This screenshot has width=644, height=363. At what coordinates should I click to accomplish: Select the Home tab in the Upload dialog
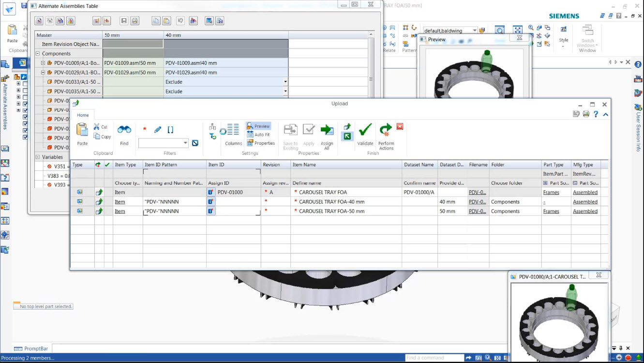pos(83,115)
